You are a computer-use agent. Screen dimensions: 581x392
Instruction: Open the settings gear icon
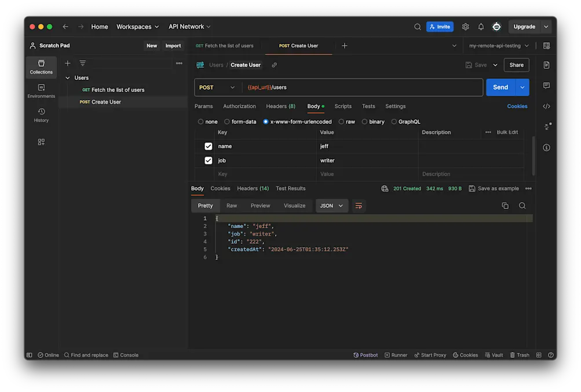point(465,27)
